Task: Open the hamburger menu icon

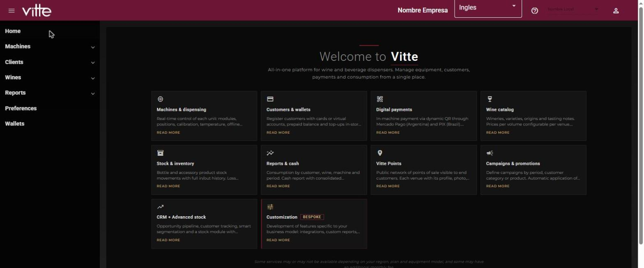Action: click(x=11, y=11)
